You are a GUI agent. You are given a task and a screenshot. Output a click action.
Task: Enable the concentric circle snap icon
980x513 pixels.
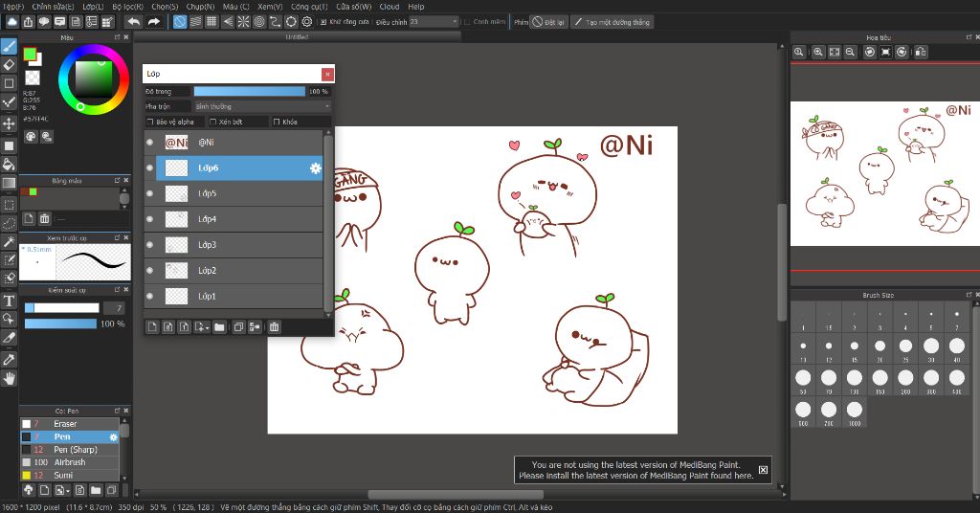tap(259, 22)
